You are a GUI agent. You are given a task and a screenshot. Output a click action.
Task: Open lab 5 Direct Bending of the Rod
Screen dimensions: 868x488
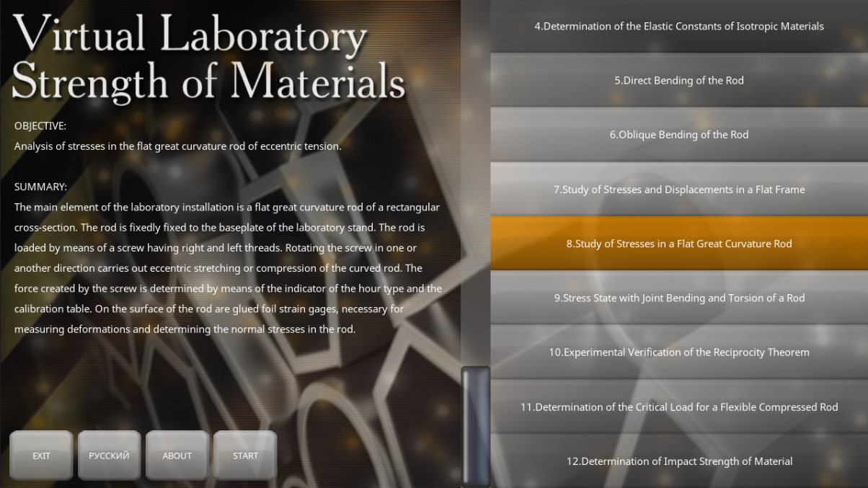[x=679, y=80]
